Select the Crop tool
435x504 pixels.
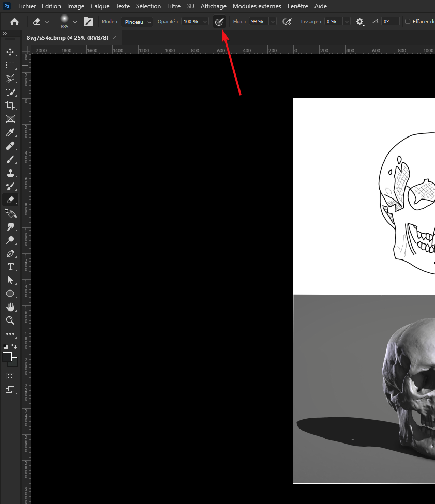click(10, 105)
